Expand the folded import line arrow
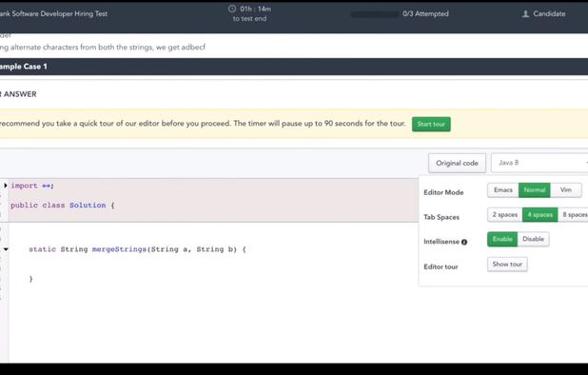 [6, 186]
